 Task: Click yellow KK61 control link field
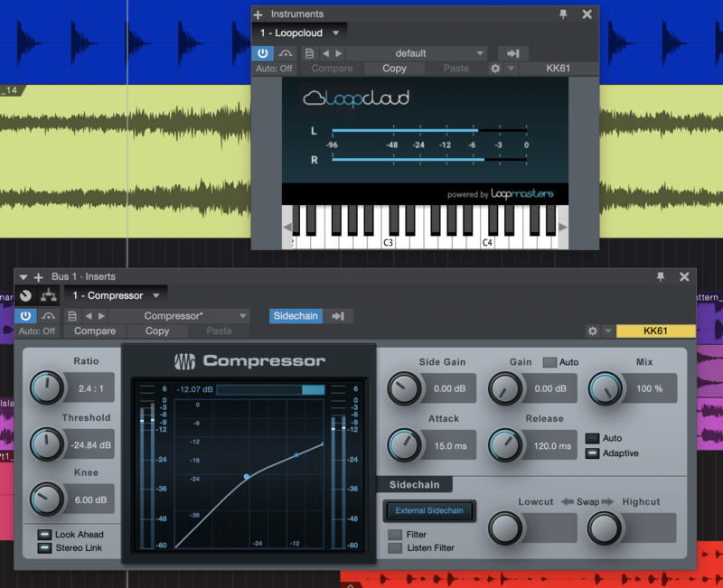(x=656, y=331)
